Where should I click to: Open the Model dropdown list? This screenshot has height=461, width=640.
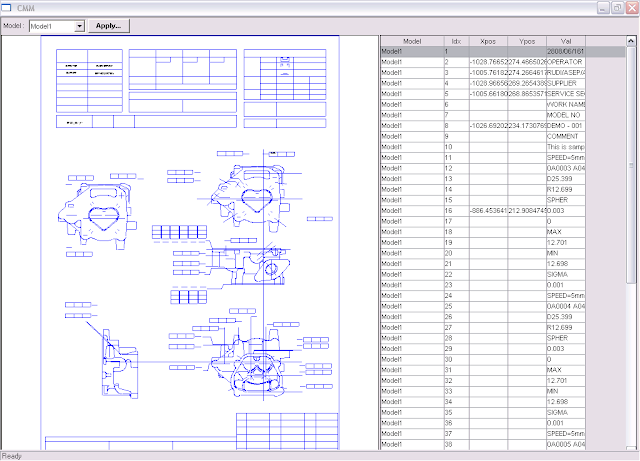pos(79,26)
